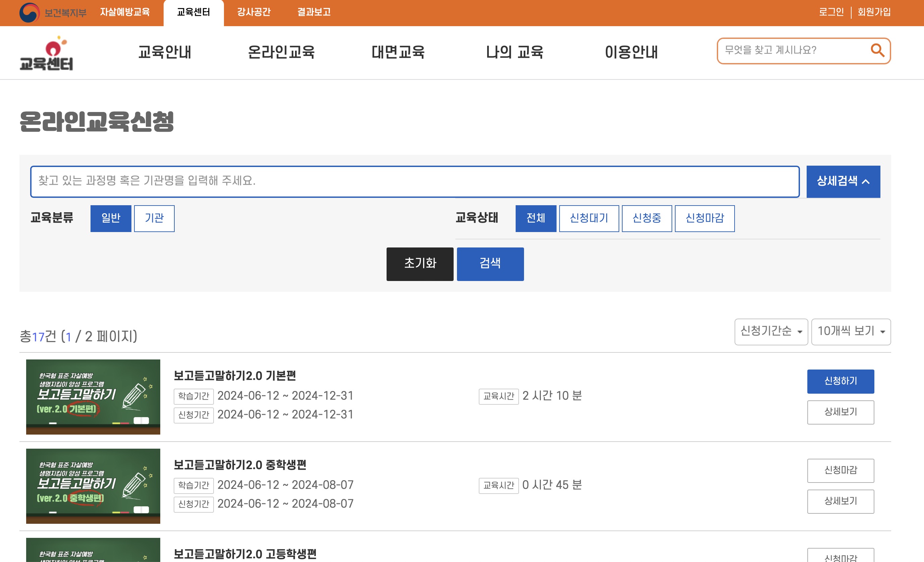Collapse the 상세검색 panel

point(843,182)
